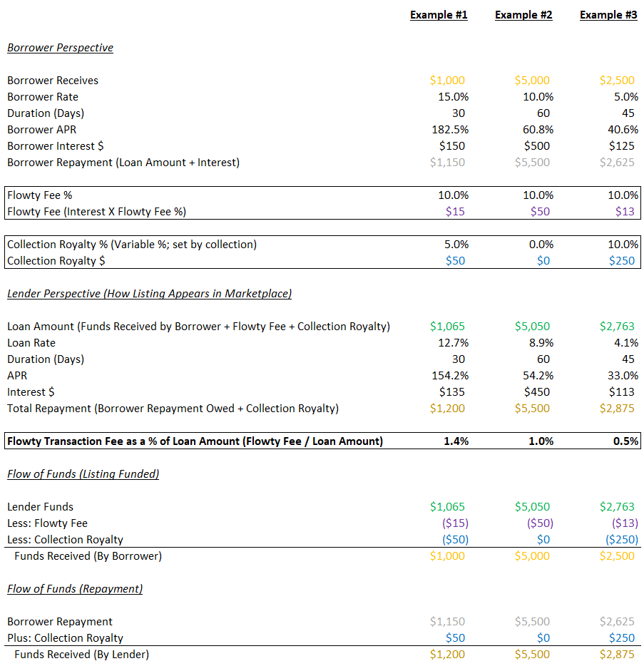The image size is (644, 666).
Task: Click the Lender Perspective section heading
Action: 149,294
